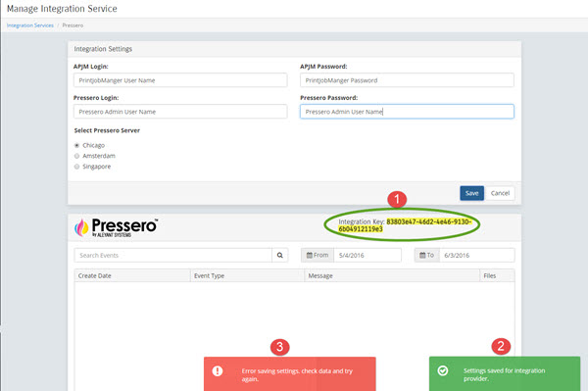The image size is (588, 391).
Task: Focus the Pressero Login field
Action: (x=180, y=112)
